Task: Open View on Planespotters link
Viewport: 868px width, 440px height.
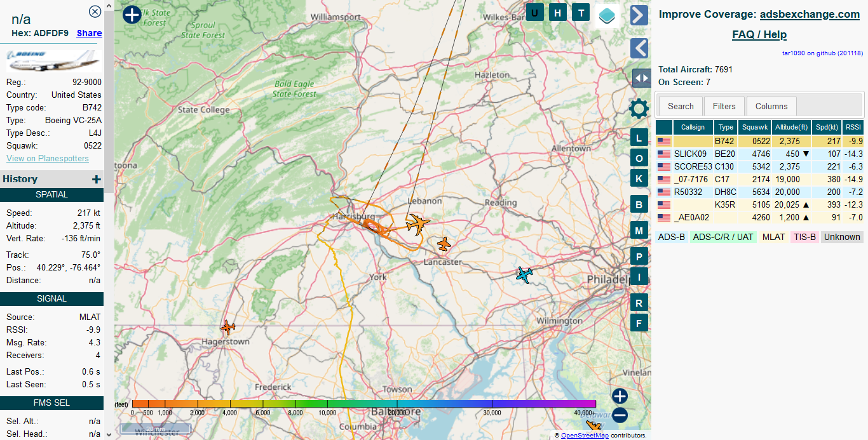Action: [x=48, y=158]
